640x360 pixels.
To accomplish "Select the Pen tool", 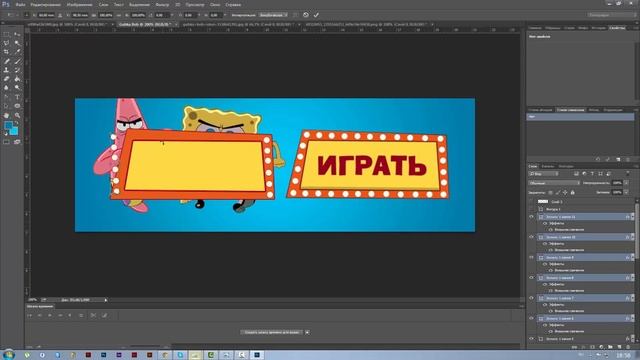I will click(x=6, y=97).
